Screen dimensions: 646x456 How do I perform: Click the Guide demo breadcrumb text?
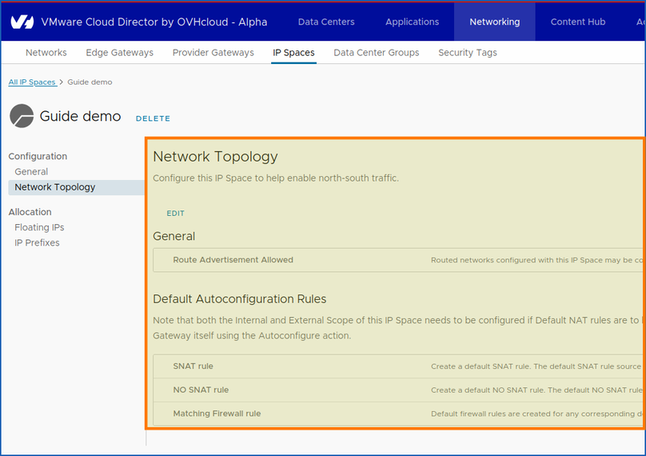click(x=90, y=82)
